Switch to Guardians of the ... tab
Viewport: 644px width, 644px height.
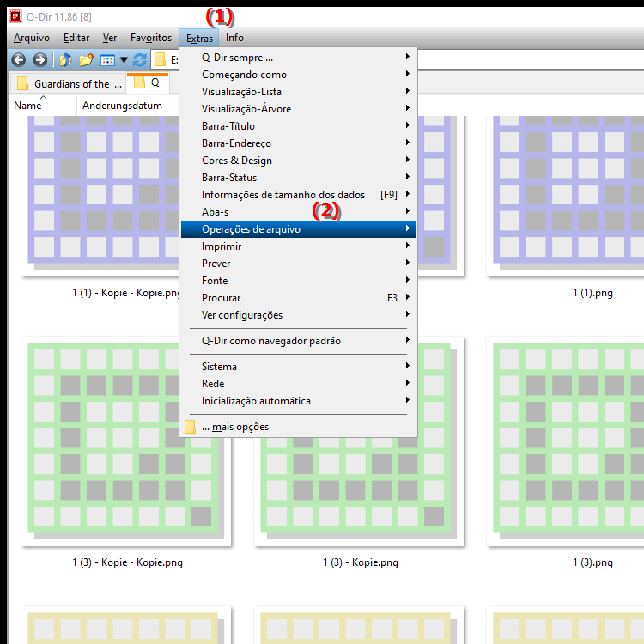68,84
